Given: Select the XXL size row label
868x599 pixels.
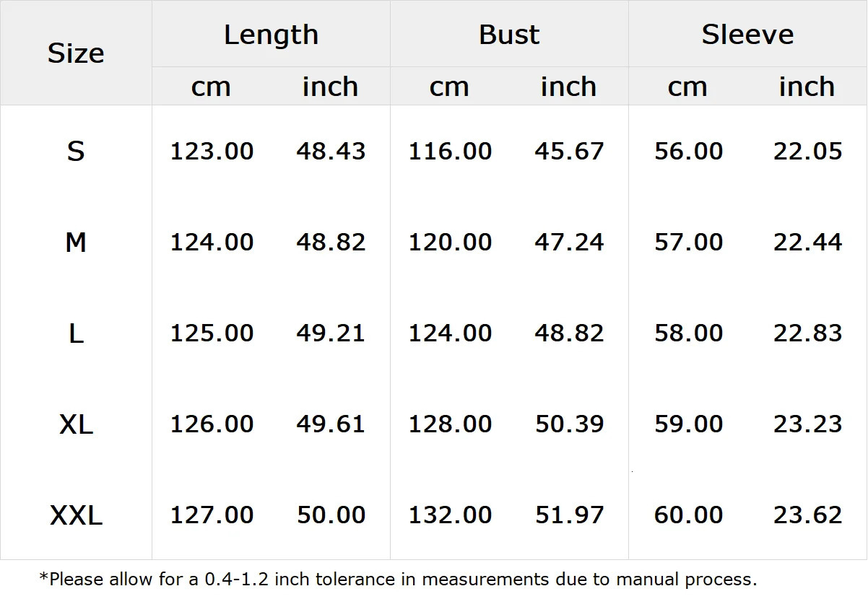Looking at the screenshot, I should (76, 515).
